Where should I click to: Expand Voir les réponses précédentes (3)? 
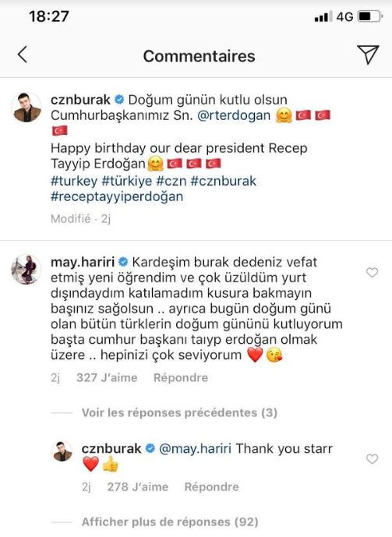179,412
